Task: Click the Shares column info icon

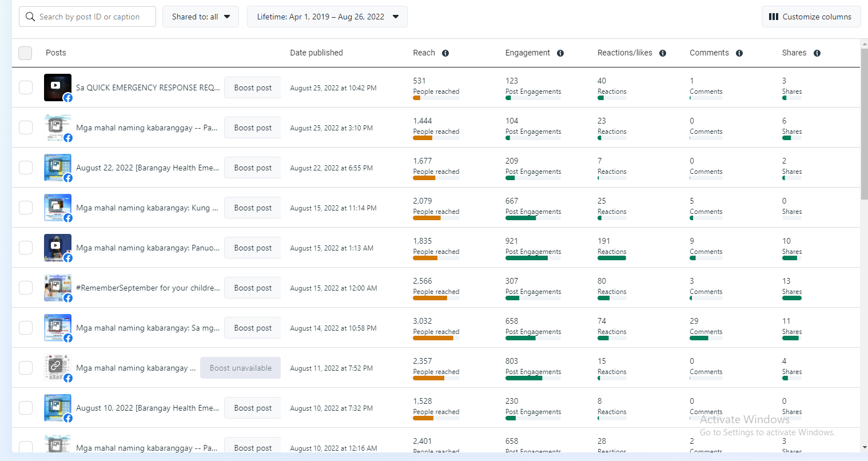Action: (817, 53)
